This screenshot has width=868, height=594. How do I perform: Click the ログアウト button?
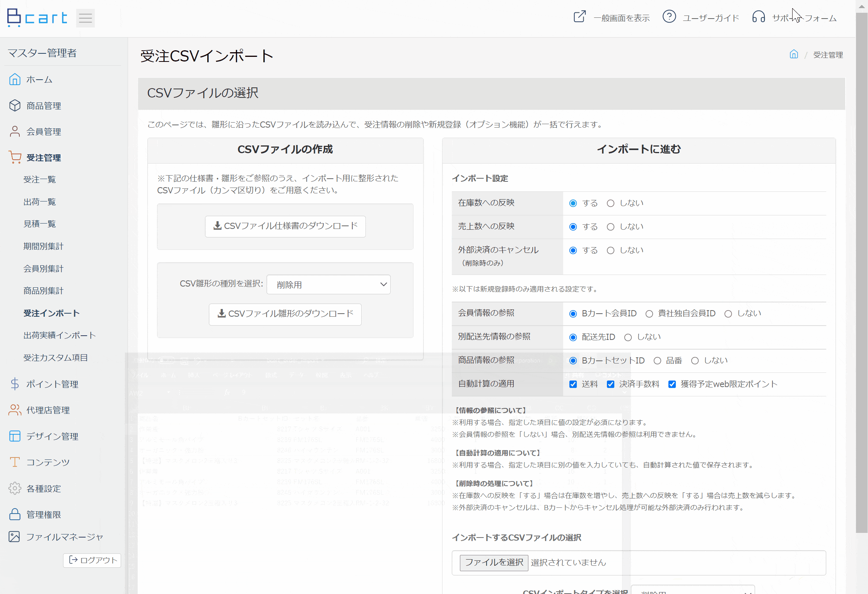click(92, 560)
